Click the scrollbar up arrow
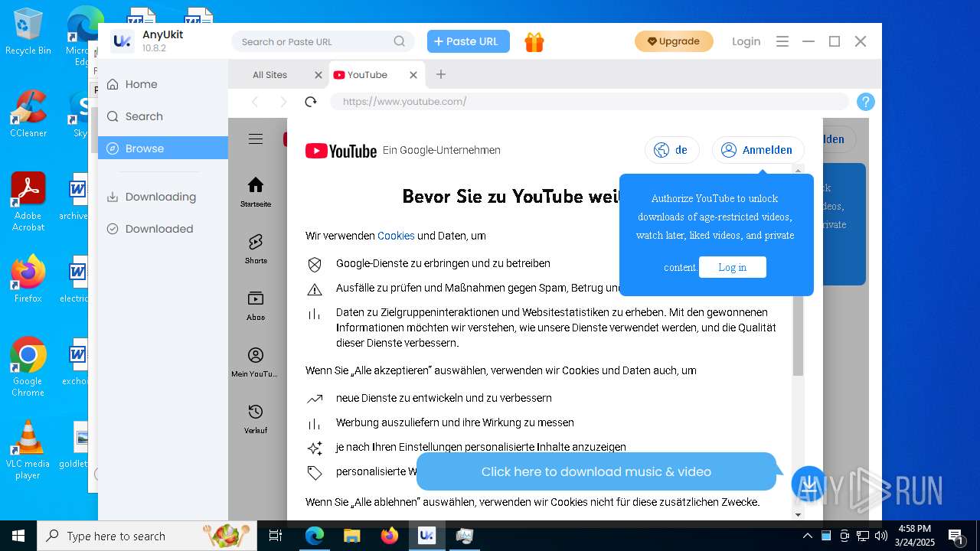980x551 pixels. (798, 170)
